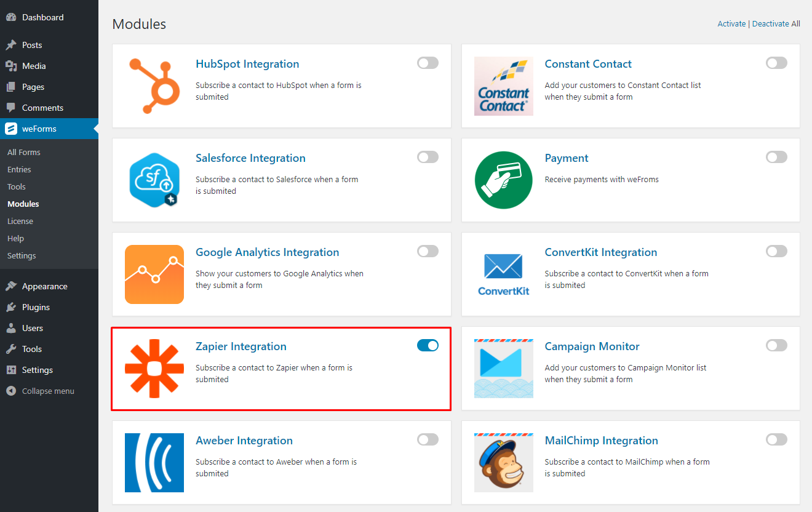Viewport: 812px width, 512px height.
Task: Click the weForms logo icon in sidebar
Action: [x=11, y=129]
